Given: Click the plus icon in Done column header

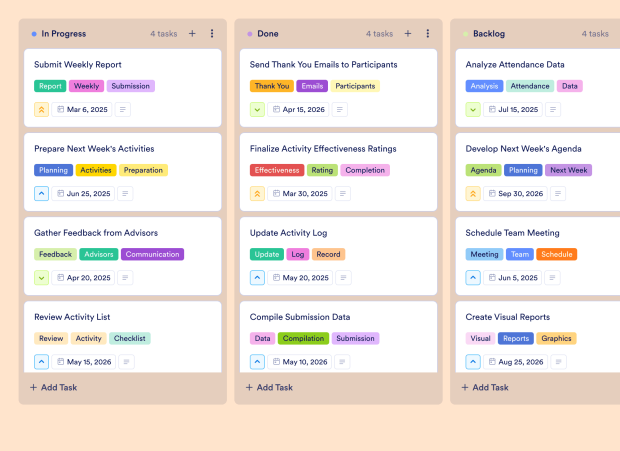Looking at the screenshot, I should 408,34.
